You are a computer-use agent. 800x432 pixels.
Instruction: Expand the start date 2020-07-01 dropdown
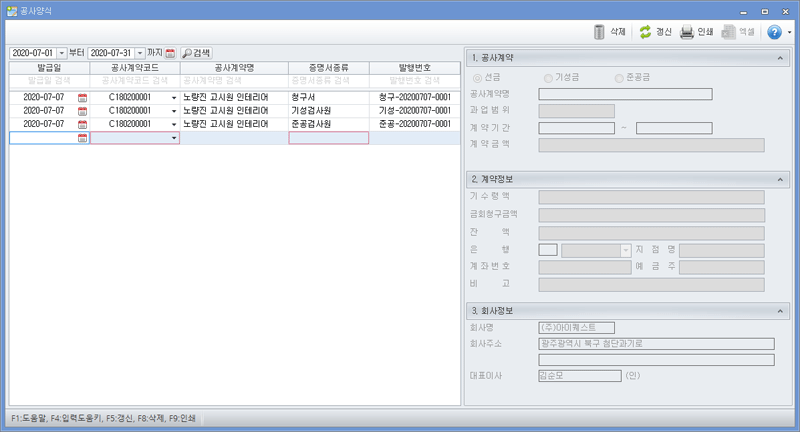tap(61, 52)
